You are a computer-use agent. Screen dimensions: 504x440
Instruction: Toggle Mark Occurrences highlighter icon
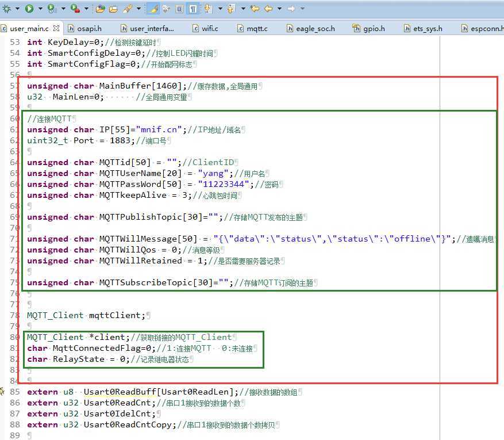(153, 9)
